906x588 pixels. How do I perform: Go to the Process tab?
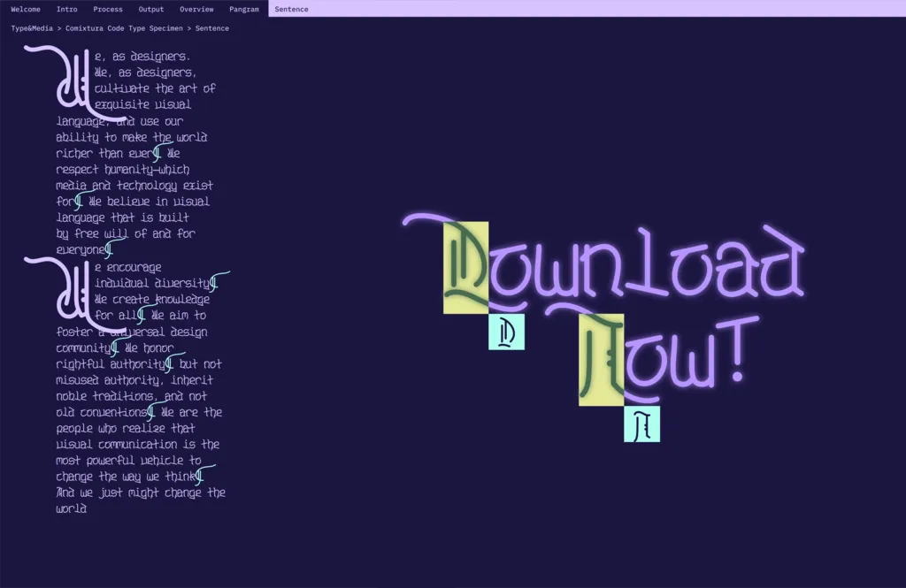pyautogui.click(x=108, y=9)
